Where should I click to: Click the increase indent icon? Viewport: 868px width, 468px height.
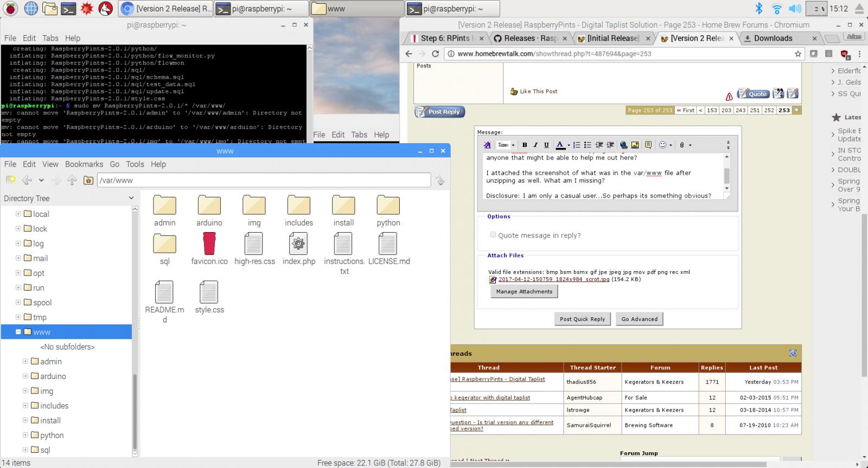(x=610, y=145)
